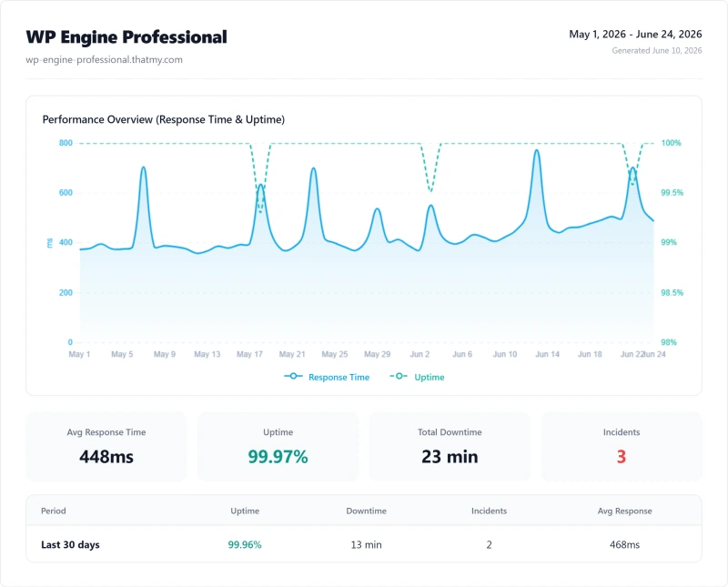
Task: Select the 99.96% uptime table cell
Action: (245, 545)
